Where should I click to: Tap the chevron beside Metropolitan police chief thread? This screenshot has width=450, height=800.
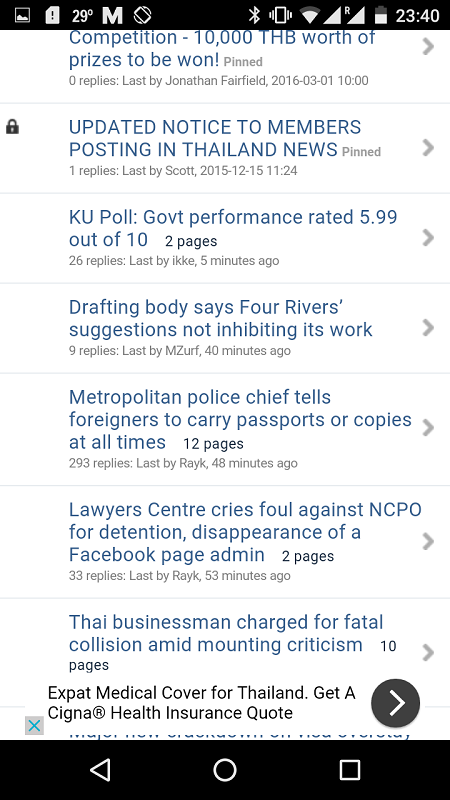click(x=428, y=428)
